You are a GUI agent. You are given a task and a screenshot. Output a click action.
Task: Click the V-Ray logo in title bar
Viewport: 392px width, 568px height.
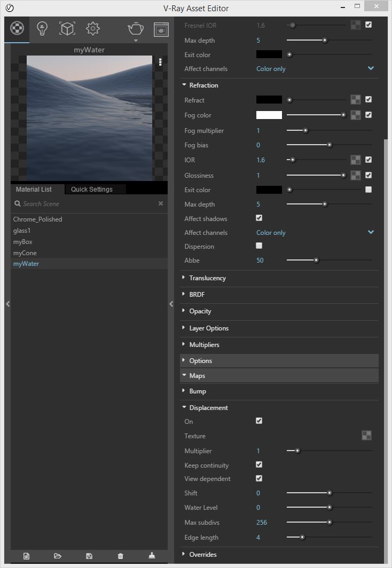(x=10, y=8)
